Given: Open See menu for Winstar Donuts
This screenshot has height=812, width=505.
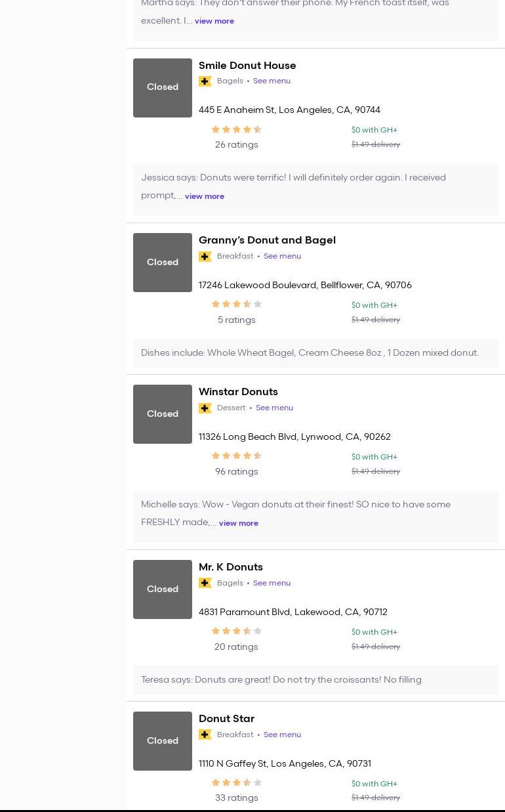Looking at the screenshot, I should click(x=274, y=408).
